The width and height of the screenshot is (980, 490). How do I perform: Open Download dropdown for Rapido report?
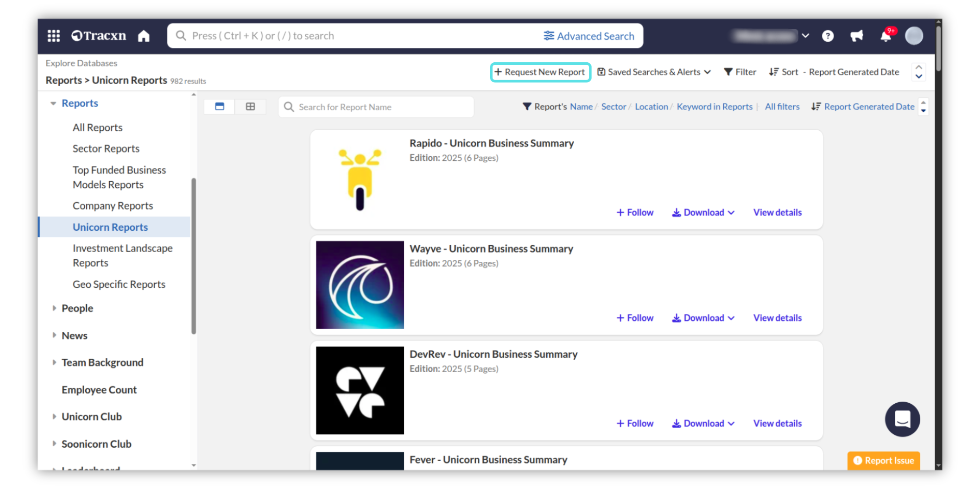click(703, 212)
